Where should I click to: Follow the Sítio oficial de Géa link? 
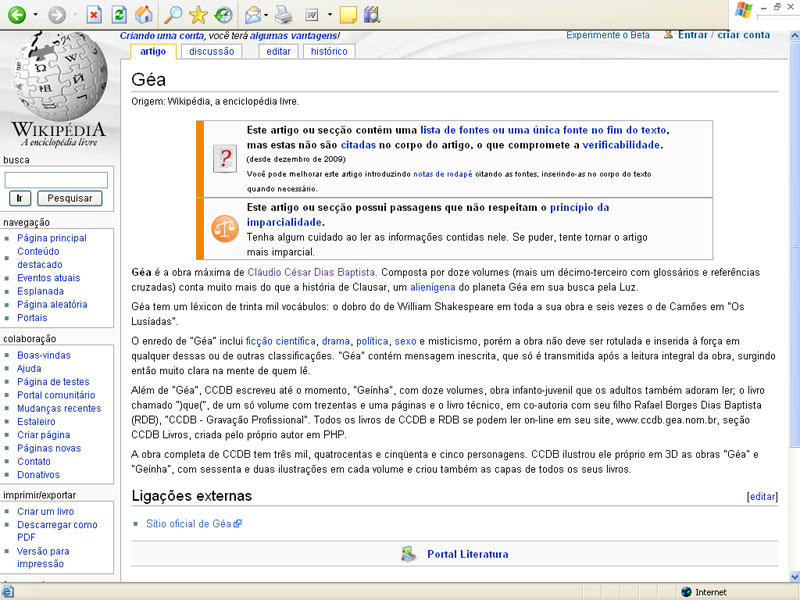[189, 523]
